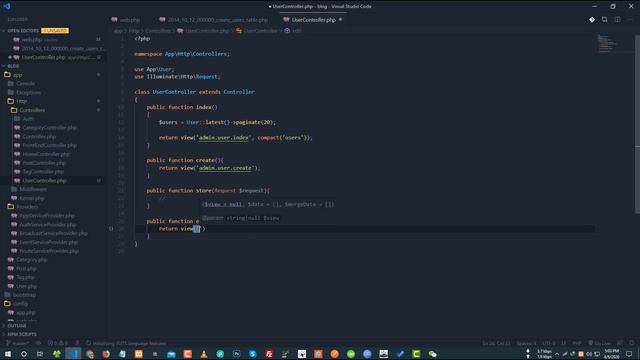Open Windows Start menu
Image resolution: width=640 pixels, height=360 pixels.
point(8,354)
